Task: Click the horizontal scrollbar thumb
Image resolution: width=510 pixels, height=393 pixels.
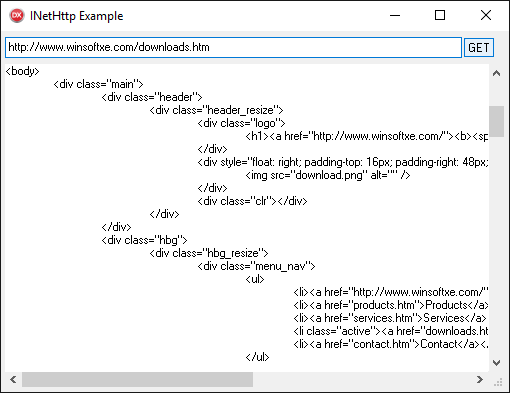Action: pyautogui.click(x=137, y=380)
